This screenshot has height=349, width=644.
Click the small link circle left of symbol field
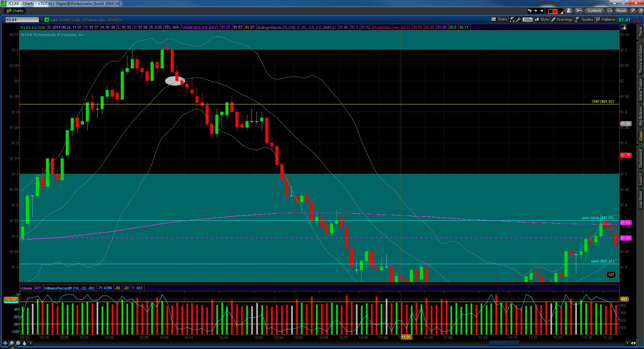point(3,20)
